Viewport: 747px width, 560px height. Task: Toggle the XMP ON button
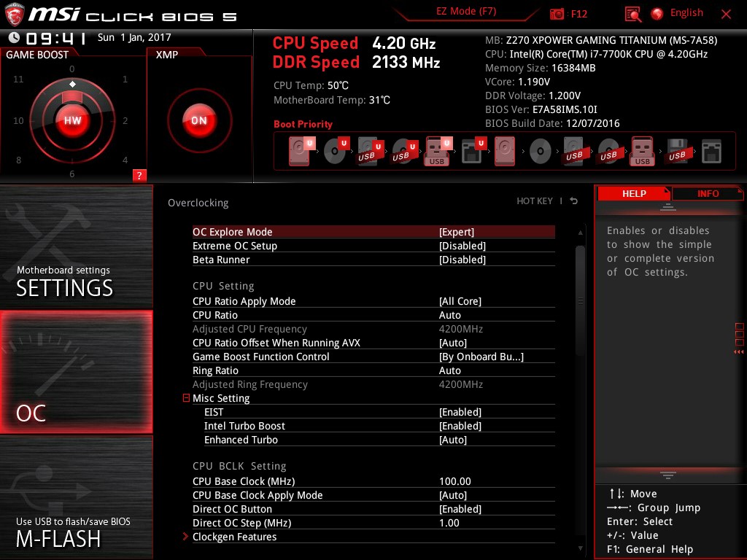pyautogui.click(x=198, y=120)
